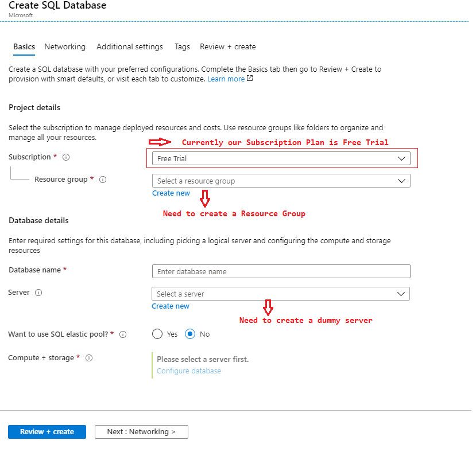Open the Tags tab
Image resolution: width=476 pixels, height=456 pixels.
click(x=182, y=46)
